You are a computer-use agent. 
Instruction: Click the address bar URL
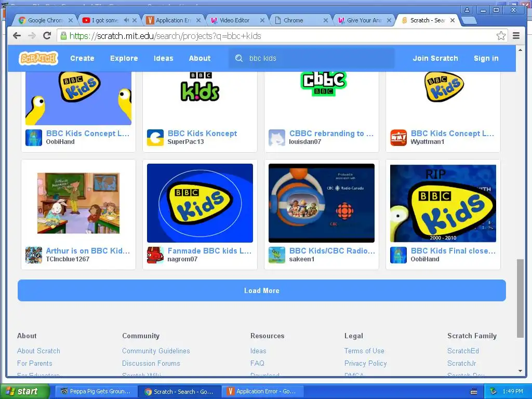[165, 36]
